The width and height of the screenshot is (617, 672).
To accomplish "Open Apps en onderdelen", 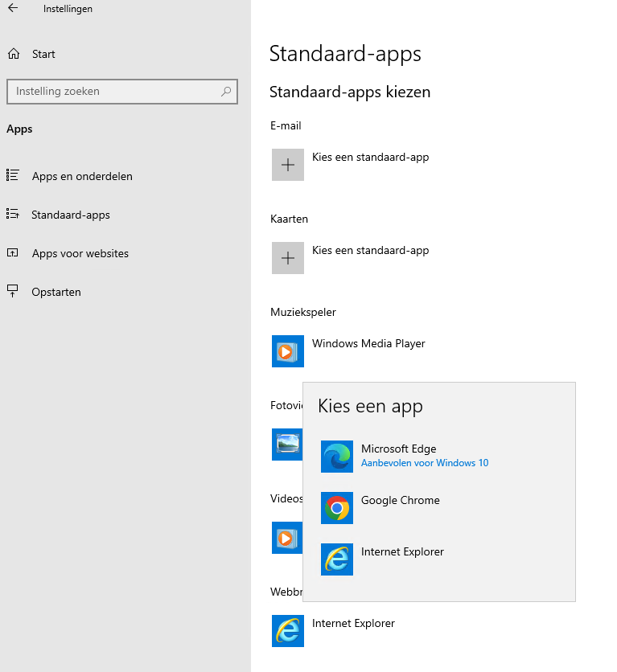I will coord(82,176).
